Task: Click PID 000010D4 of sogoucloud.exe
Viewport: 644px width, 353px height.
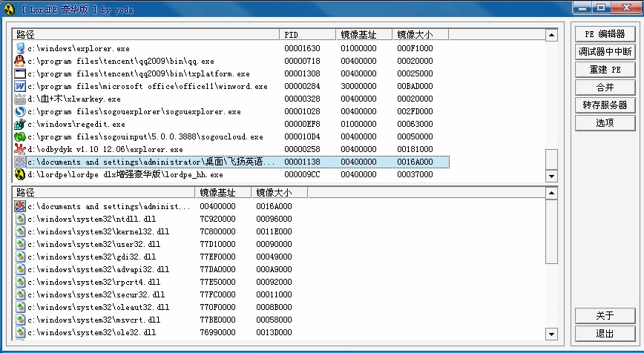Action: tap(302, 136)
